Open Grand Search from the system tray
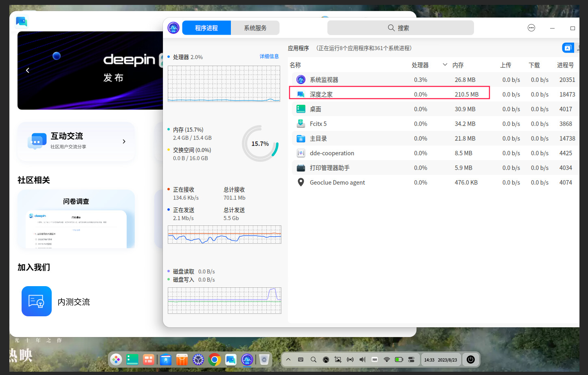Screen dimensions: 588x375 pos(313,360)
